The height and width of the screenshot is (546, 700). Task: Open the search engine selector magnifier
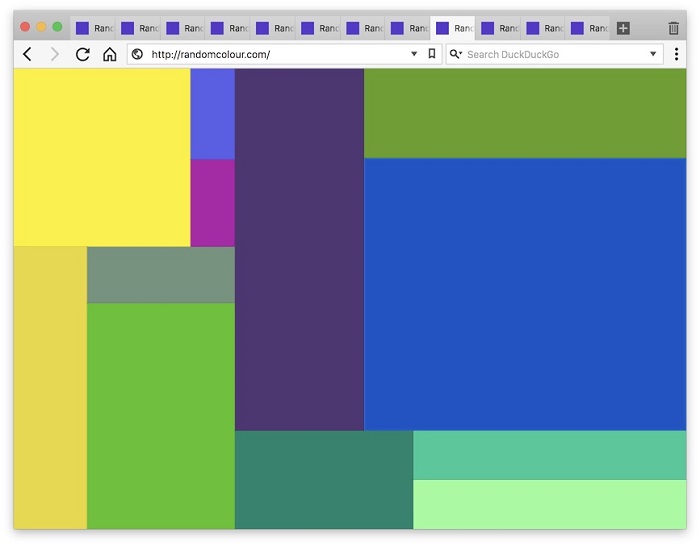pyautogui.click(x=455, y=54)
